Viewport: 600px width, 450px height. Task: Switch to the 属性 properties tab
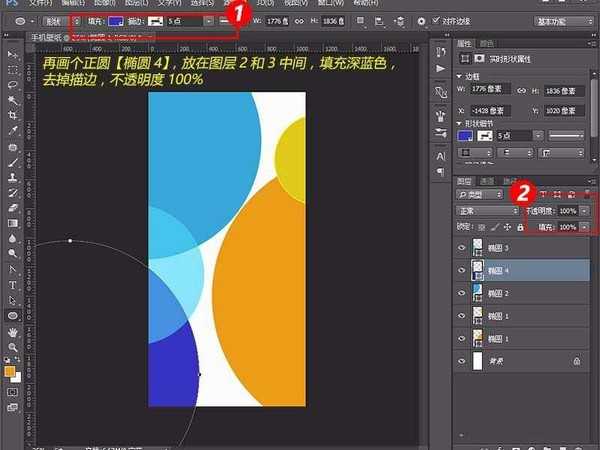tap(465, 44)
